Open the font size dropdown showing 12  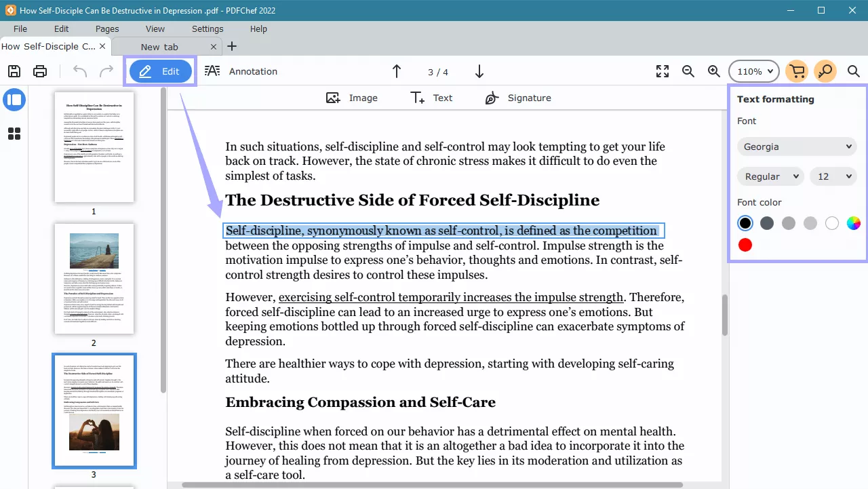(833, 176)
